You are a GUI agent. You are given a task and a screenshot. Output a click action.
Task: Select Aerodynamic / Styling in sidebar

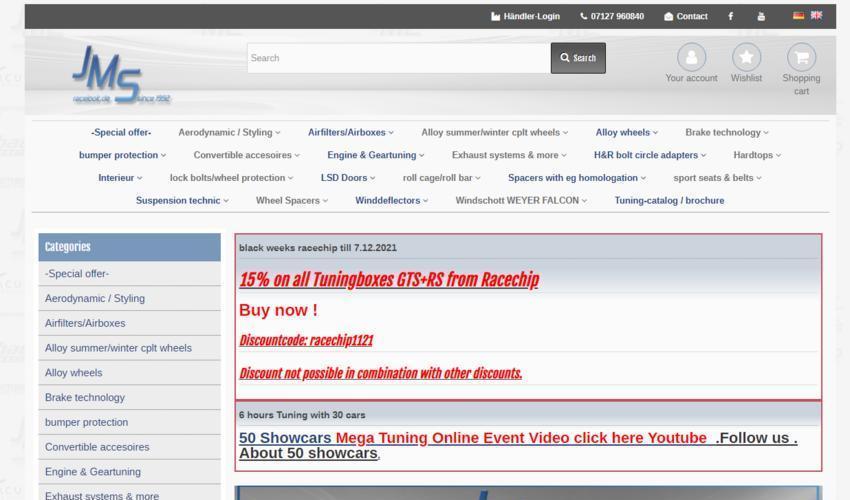(x=130, y=298)
